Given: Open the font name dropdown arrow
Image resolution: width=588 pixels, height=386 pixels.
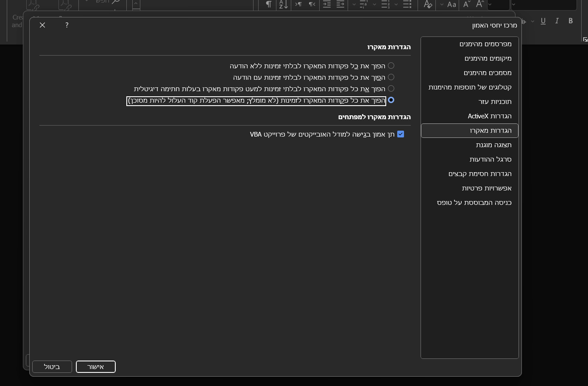Looking at the screenshot, I should (514, 4).
